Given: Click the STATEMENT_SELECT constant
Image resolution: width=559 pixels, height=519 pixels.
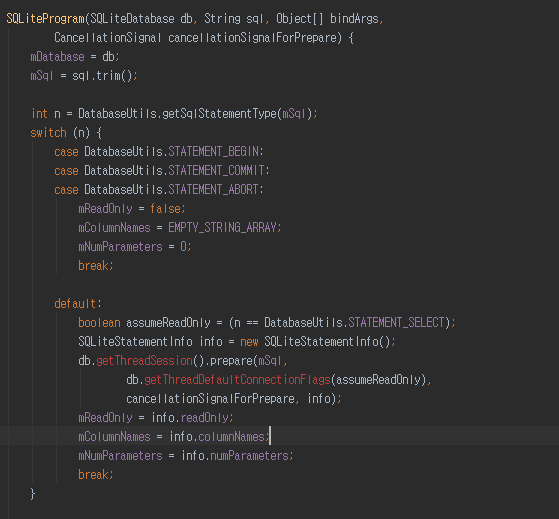Looking at the screenshot, I should click(x=396, y=322).
